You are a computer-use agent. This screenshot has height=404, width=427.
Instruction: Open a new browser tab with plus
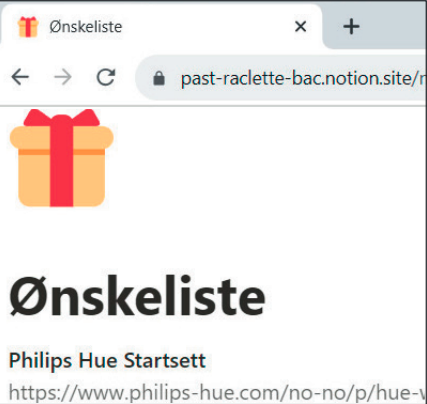tap(351, 26)
